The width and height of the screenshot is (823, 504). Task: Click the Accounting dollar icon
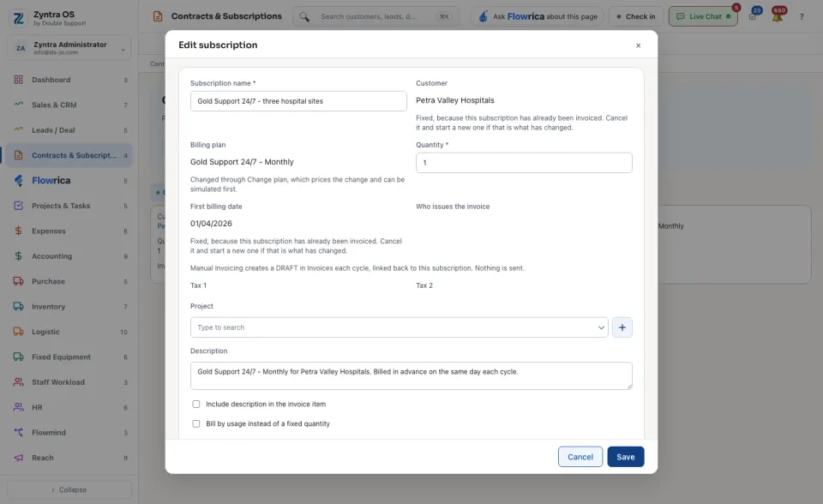pyautogui.click(x=18, y=256)
